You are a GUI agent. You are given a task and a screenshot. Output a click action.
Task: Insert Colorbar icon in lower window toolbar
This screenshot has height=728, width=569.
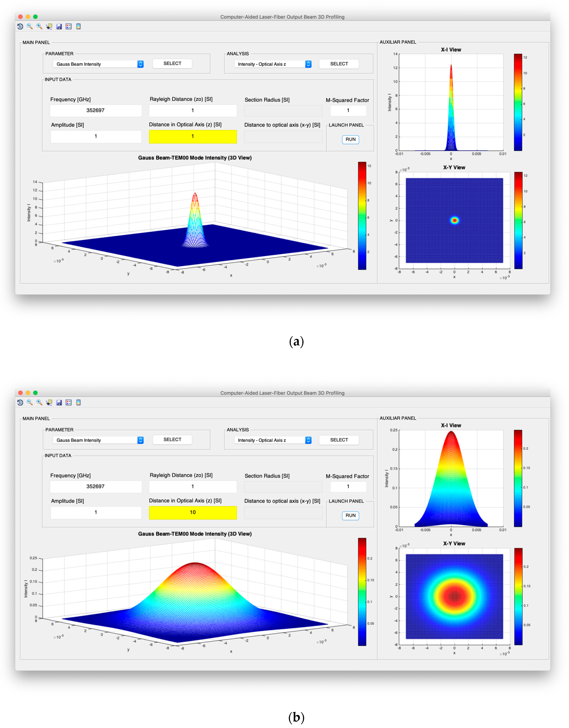pyautogui.click(x=78, y=402)
